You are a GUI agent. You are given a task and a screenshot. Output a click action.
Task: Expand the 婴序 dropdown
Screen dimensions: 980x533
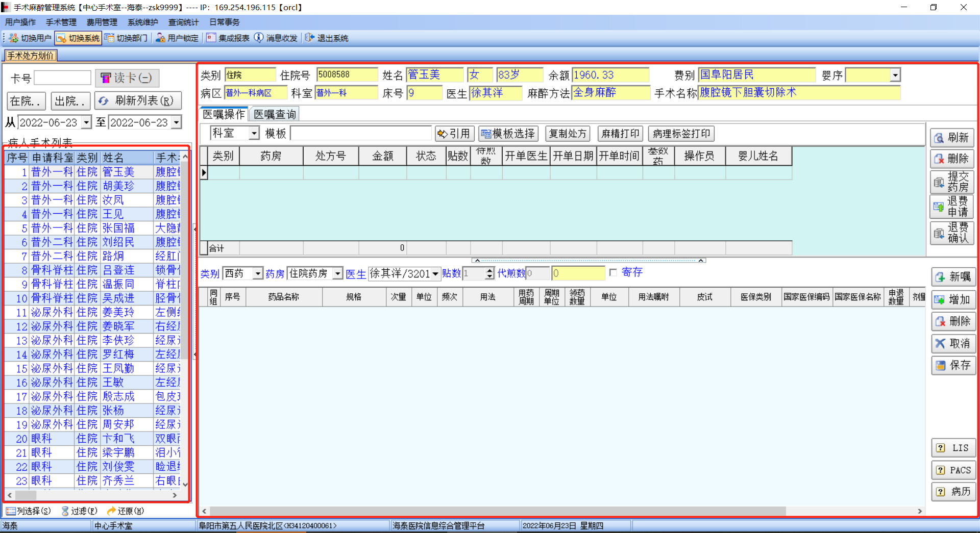pos(895,75)
